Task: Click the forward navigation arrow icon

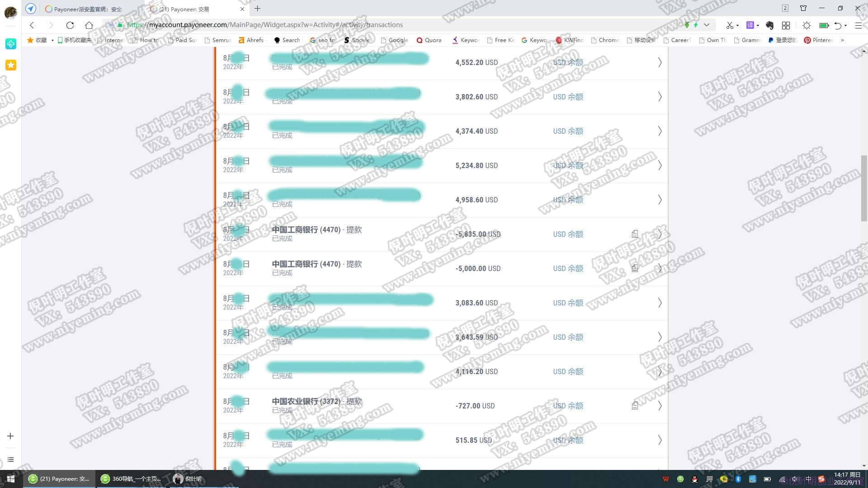Action: coord(51,24)
